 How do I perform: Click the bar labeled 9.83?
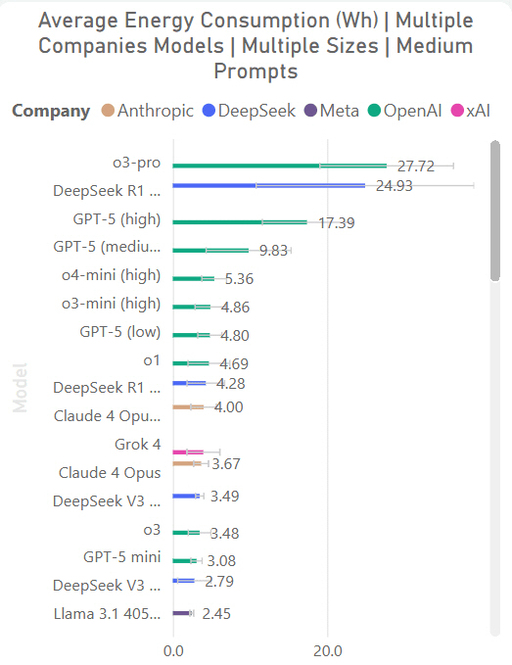pos(210,251)
